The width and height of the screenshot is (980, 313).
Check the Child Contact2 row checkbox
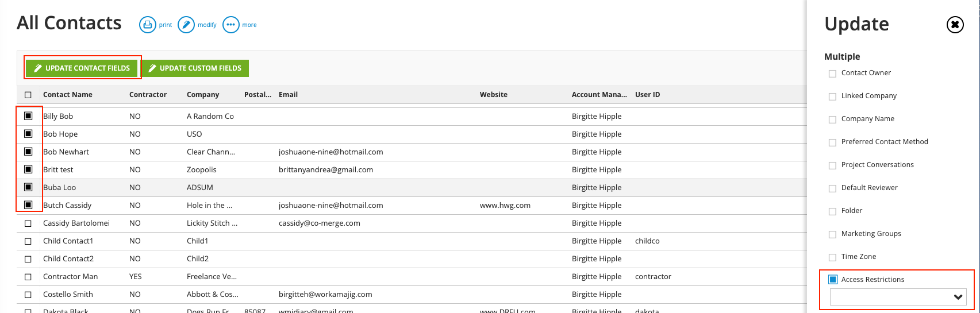pyautogui.click(x=28, y=259)
